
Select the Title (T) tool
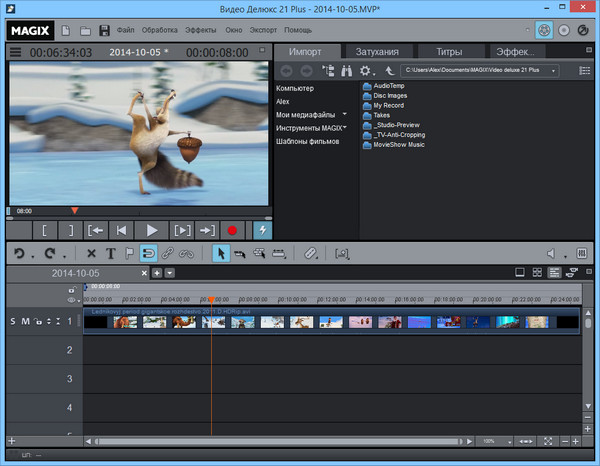click(111, 254)
